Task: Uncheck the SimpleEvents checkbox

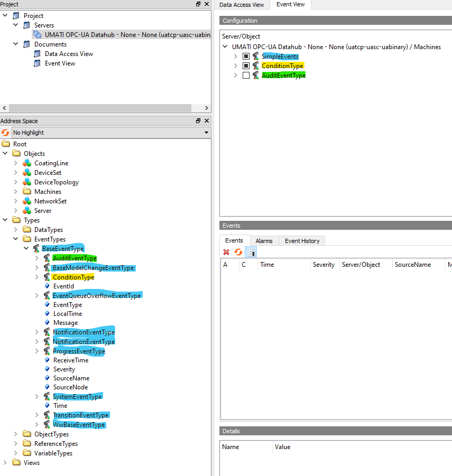Action: (x=245, y=56)
